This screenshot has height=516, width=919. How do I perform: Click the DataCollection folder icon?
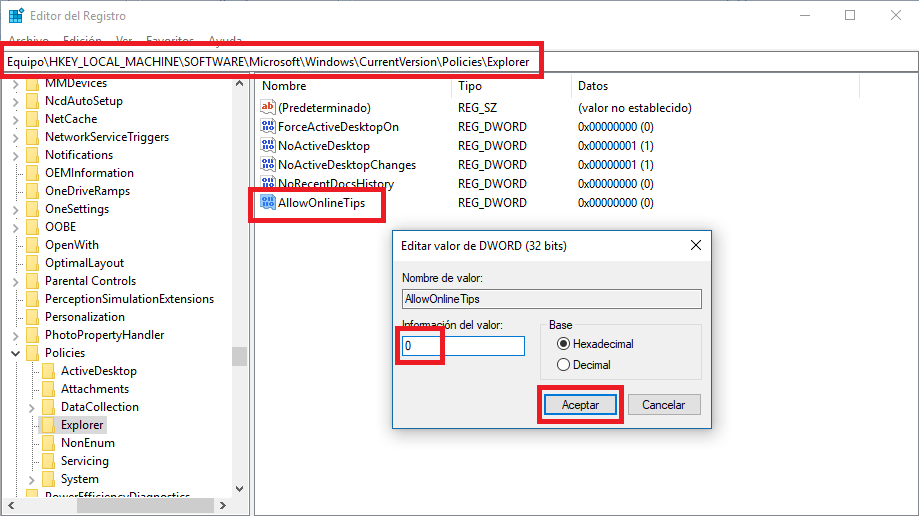coord(49,407)
